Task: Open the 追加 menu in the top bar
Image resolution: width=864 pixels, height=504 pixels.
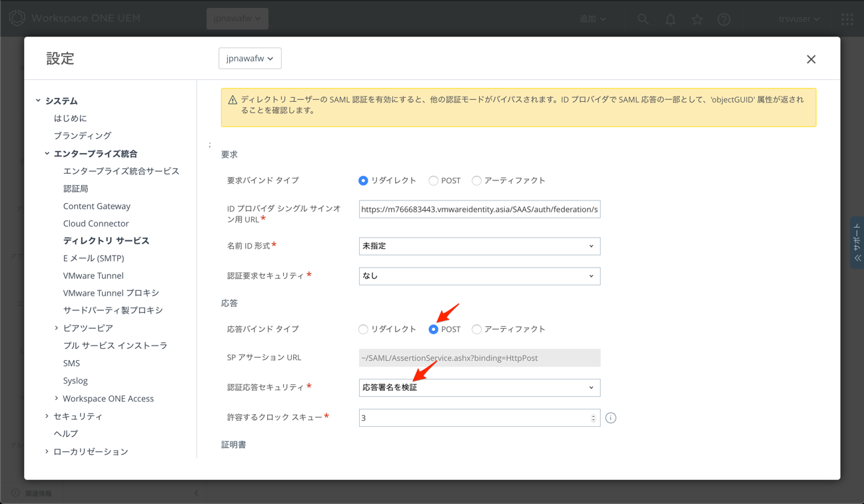Action: 592,19
